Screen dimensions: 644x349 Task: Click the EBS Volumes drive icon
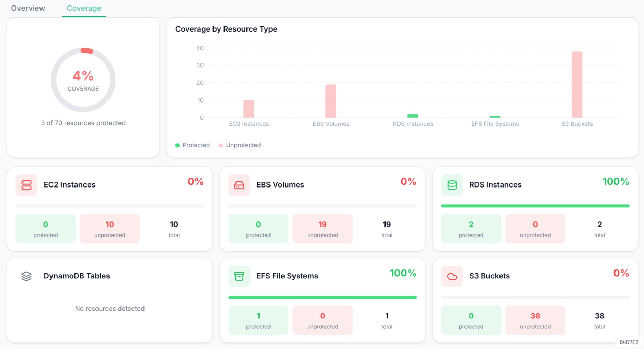pos(239,185)
